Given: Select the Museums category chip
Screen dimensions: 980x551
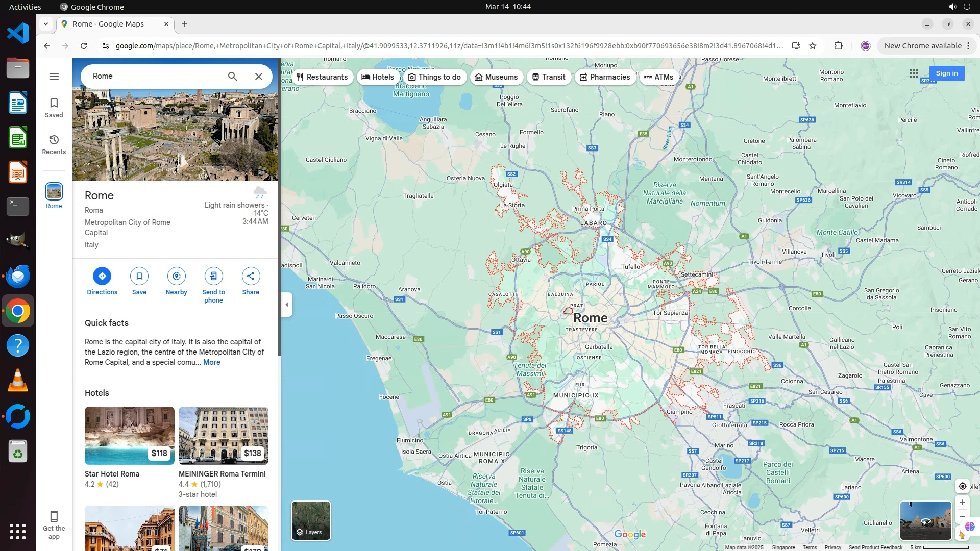Looking at the screenshot, I should coord(496,77).
